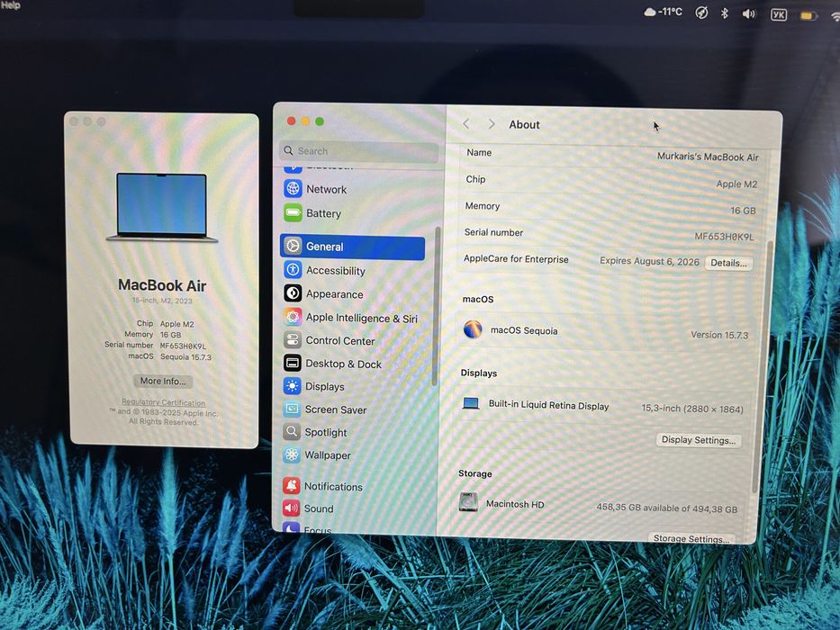Screen dimensions: 840x630
Task: Open Network settings icon in sidebar
Action: (293, 189)
